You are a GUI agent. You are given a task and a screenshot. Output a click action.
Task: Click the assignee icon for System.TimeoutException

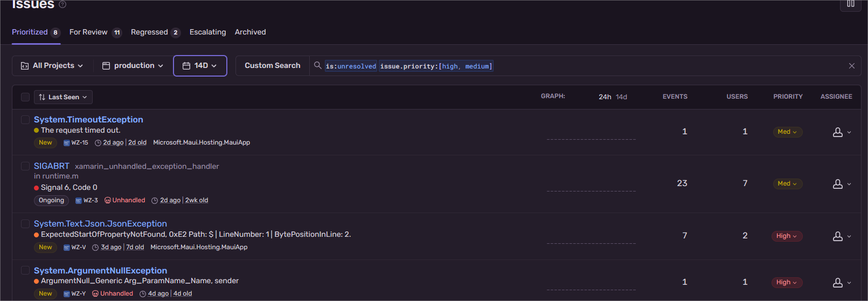pos(838,132)
